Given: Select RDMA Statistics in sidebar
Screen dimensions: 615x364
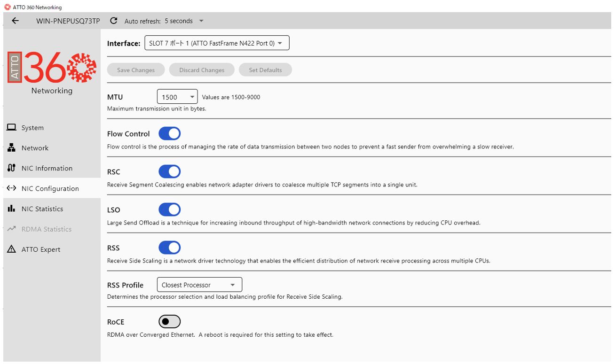Looking at the screenshot, I should coord(52,229).
